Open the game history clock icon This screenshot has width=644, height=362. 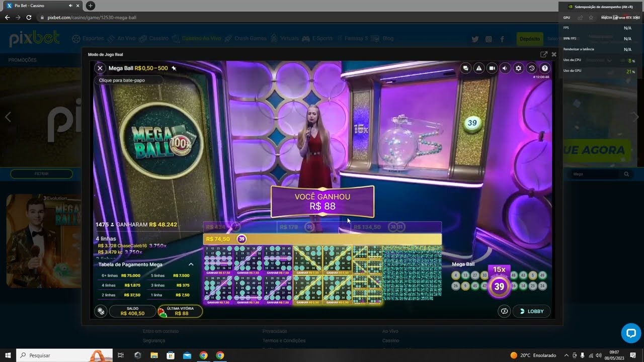tap(531, 68)
